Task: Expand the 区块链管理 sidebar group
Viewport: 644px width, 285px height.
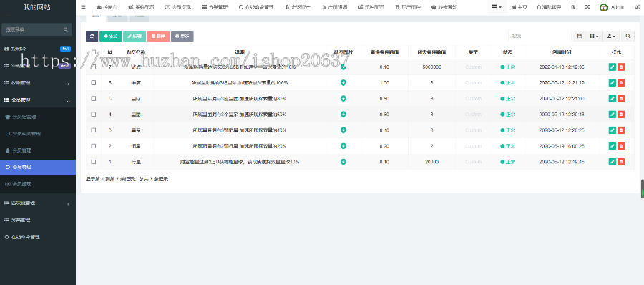Action: pos(38,203)
